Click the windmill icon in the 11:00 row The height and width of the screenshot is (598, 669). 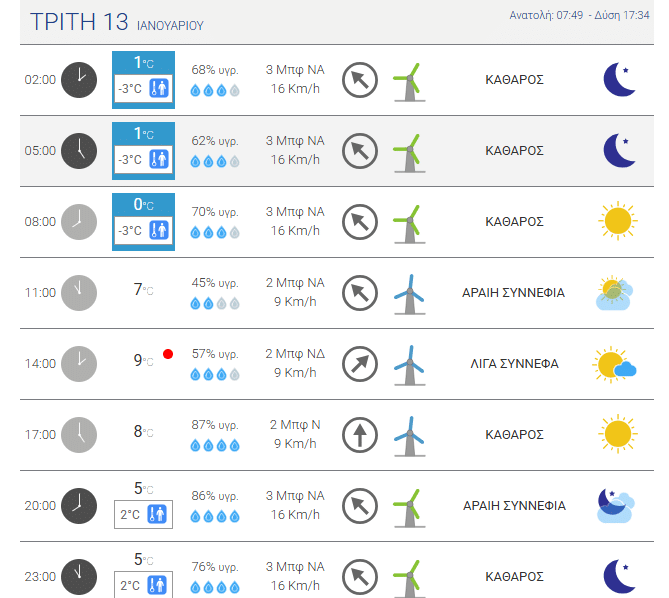pos(407,293)
